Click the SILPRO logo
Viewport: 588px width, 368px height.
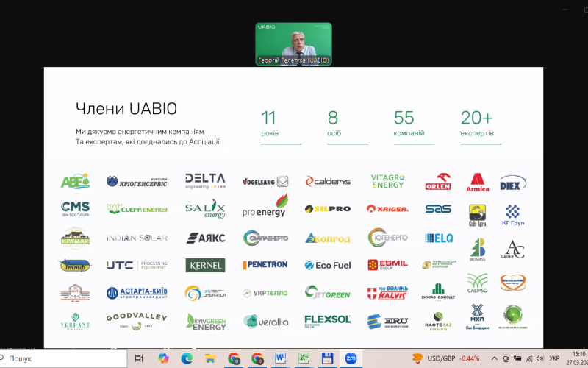(328, 209)
